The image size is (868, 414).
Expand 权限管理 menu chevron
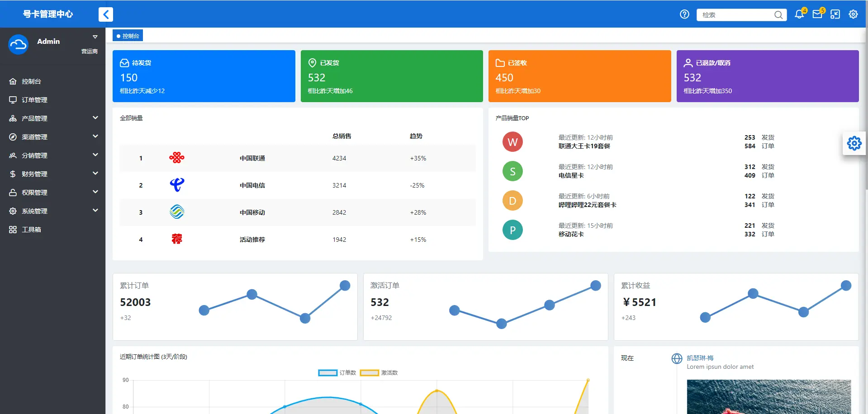coord(95,192)
